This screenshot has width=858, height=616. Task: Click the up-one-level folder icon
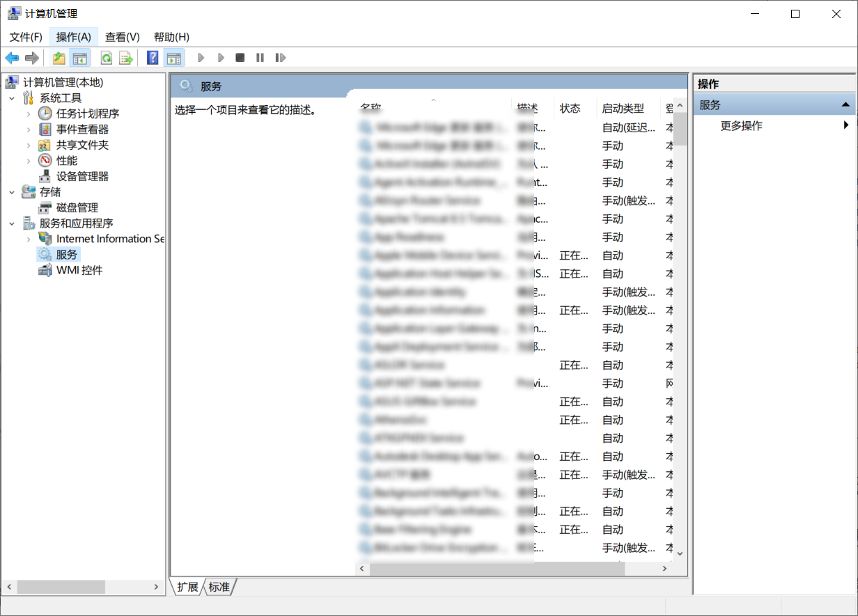59,58
